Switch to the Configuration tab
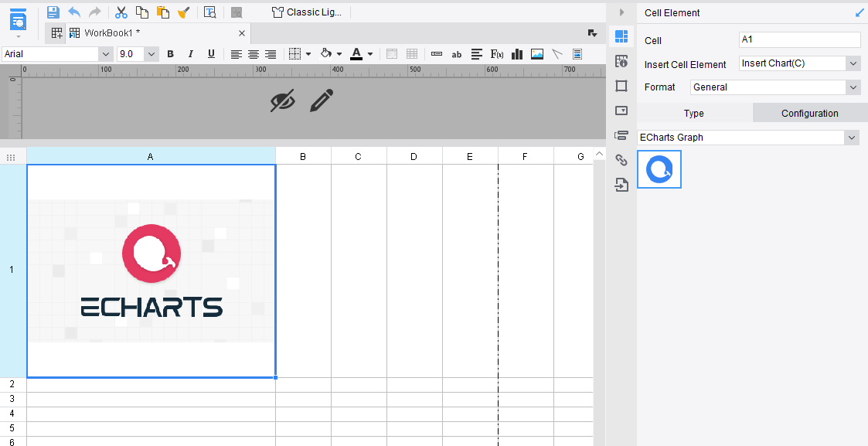Screen dimensions: 868x446 point(810,113)
